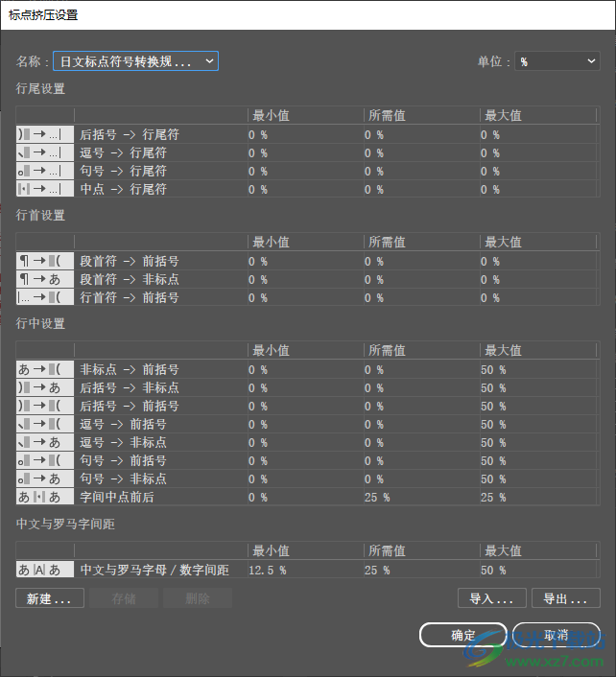Select the 后括号 -> 前括号 row label
Viewport: 616px width, 677px height.
coord(130,406)
